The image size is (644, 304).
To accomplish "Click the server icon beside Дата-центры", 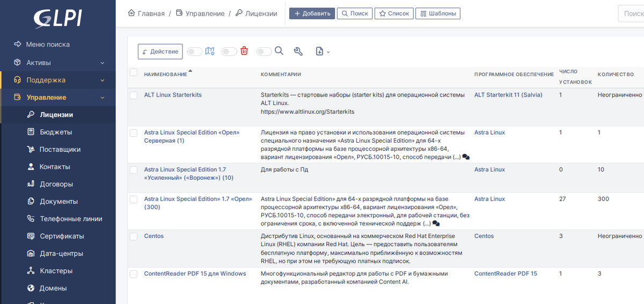I will point(31,254).
